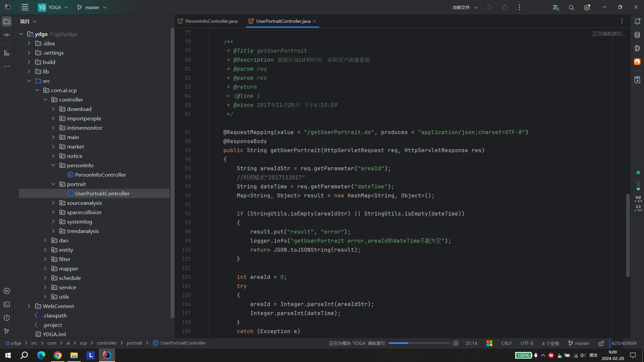The width and height of the screenshot is (644, 362).
Task: Open File Explorer from taskbar
Action: tap(74, 355)
